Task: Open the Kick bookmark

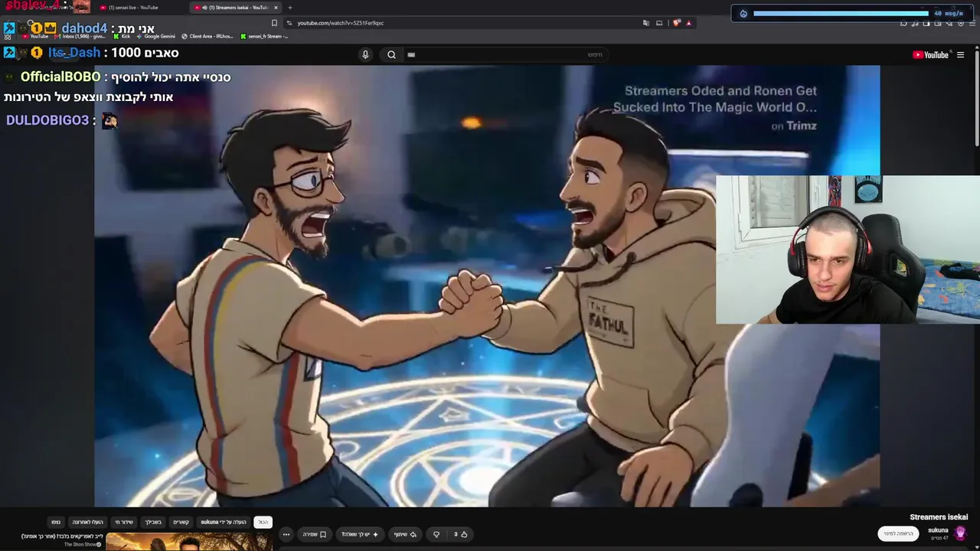Action: click(x=122, y=36)
